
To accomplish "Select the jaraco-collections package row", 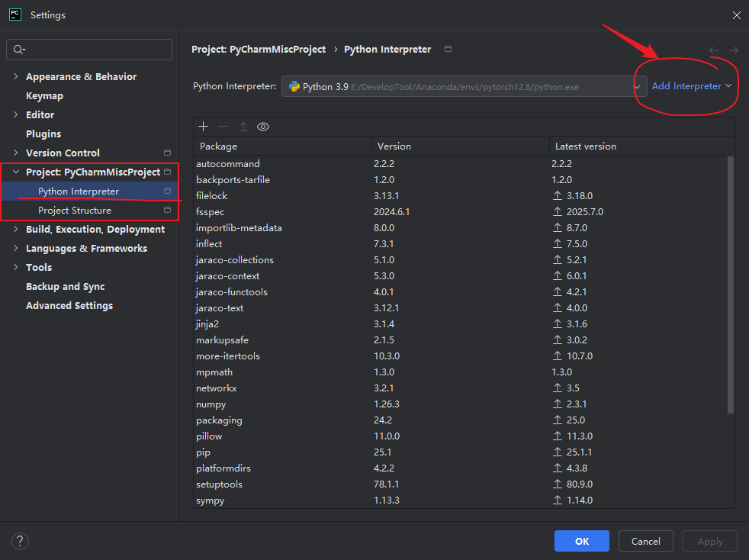I will 461,260.
